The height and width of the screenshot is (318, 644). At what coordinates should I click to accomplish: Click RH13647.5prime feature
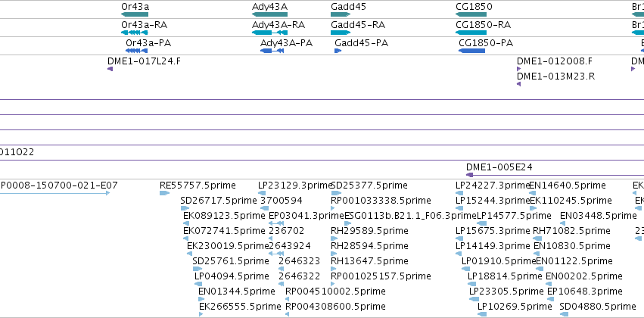coord(334,269)
